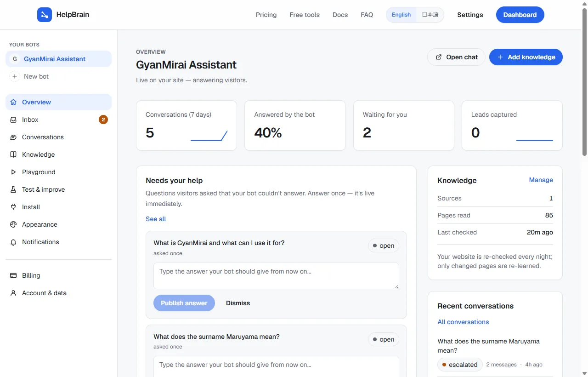Click the Open chat button
Image resolution: width=588 pixels, height=377 pixels.
click(x=456, y=57)
